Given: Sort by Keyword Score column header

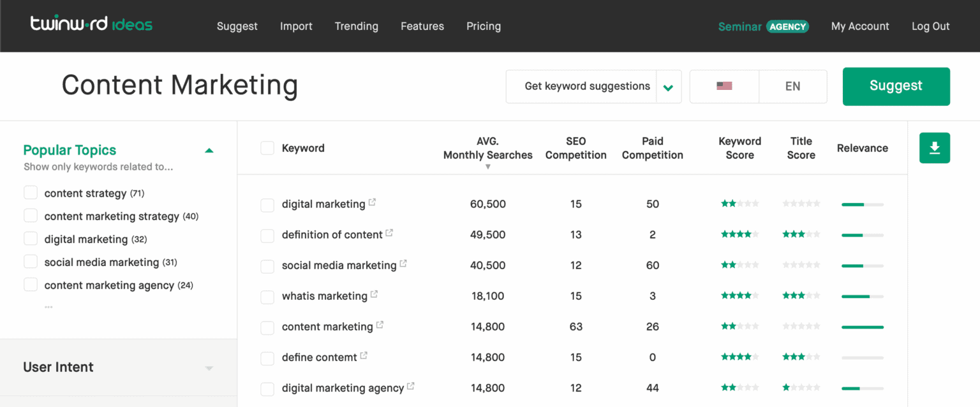Looking at the screenshot, I should 740,148.
